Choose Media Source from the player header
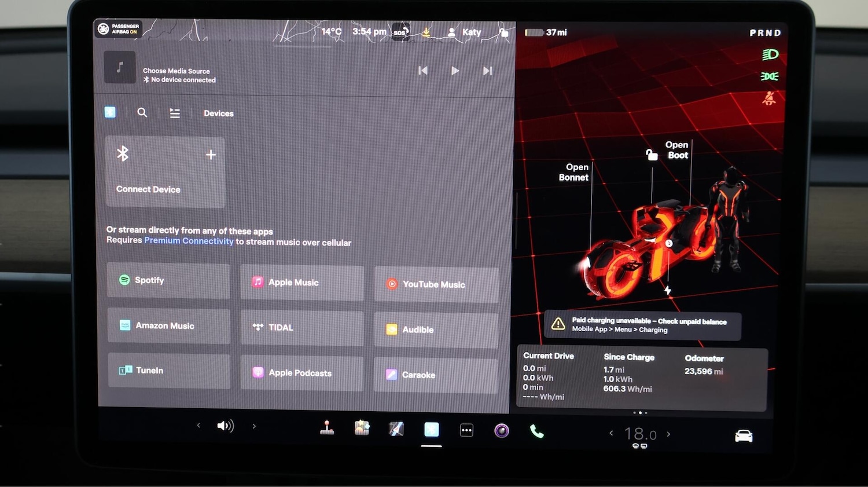Image resolution: width=868 pixels, height=487 pixels. click(x=176, y=71)
